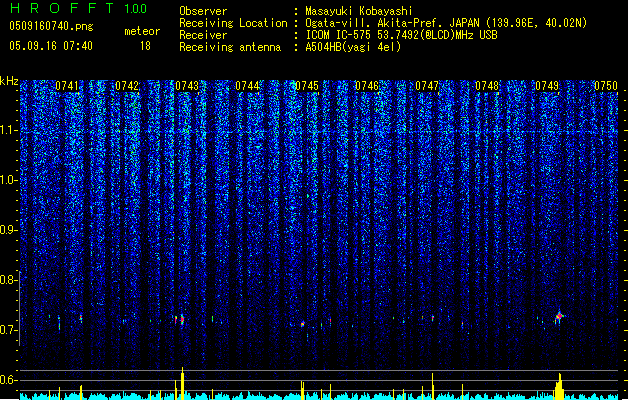Image resolution: width=629 pixels, height=400 pixels.
Task: Click the 0747 time marker
Action: (427, 86)
